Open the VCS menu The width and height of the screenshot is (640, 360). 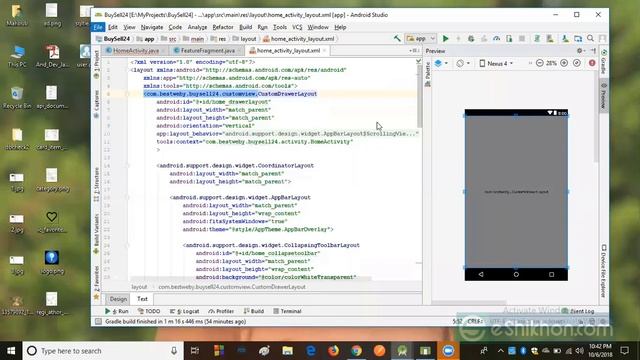(x=297, y=27)
